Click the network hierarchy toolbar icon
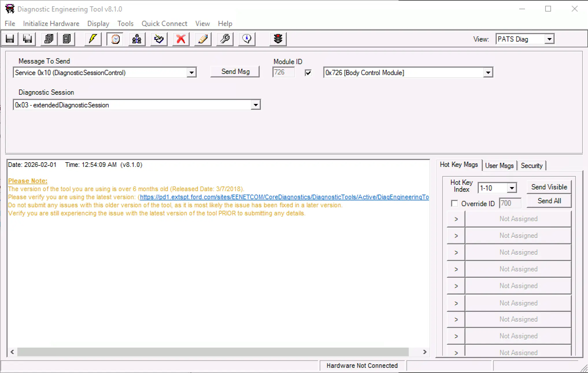Viewport: 588px width, 373px height. (x=137, y=39)
